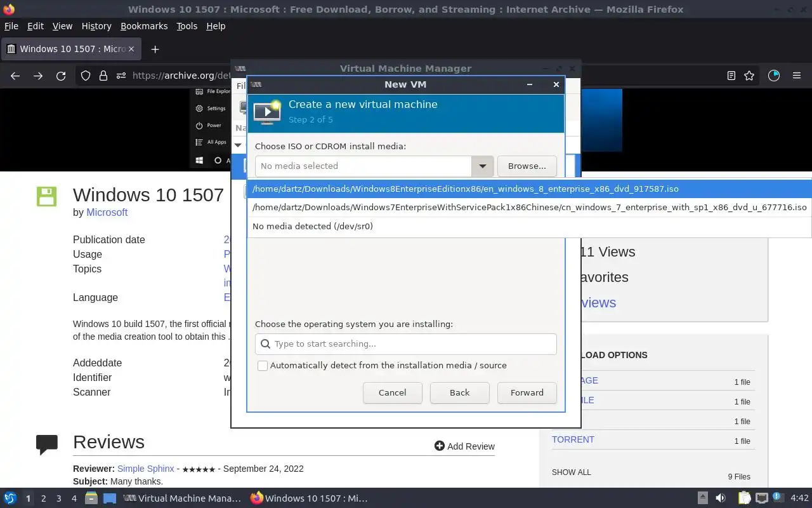Click the tracking protection shield icon

(x=86, y=76)
